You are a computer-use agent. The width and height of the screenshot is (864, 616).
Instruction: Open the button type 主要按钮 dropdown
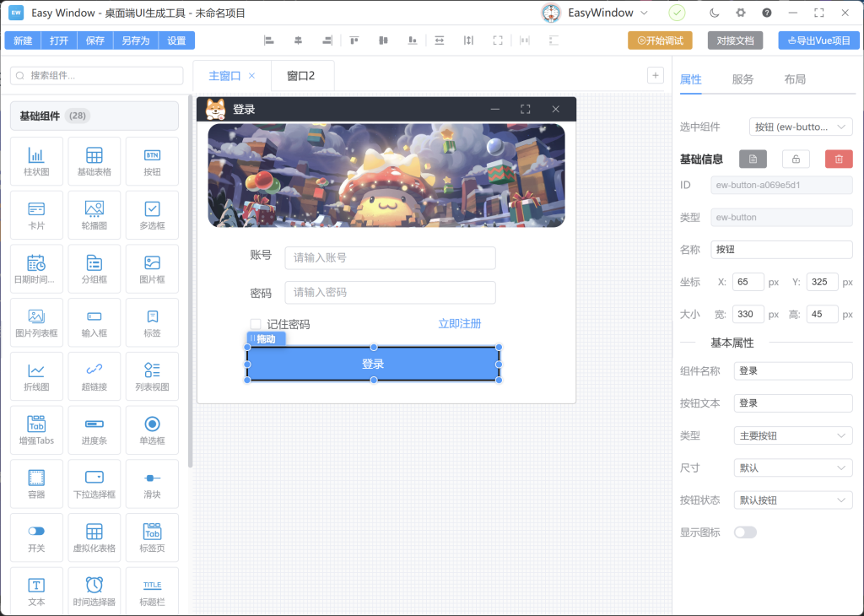(792, 435)
